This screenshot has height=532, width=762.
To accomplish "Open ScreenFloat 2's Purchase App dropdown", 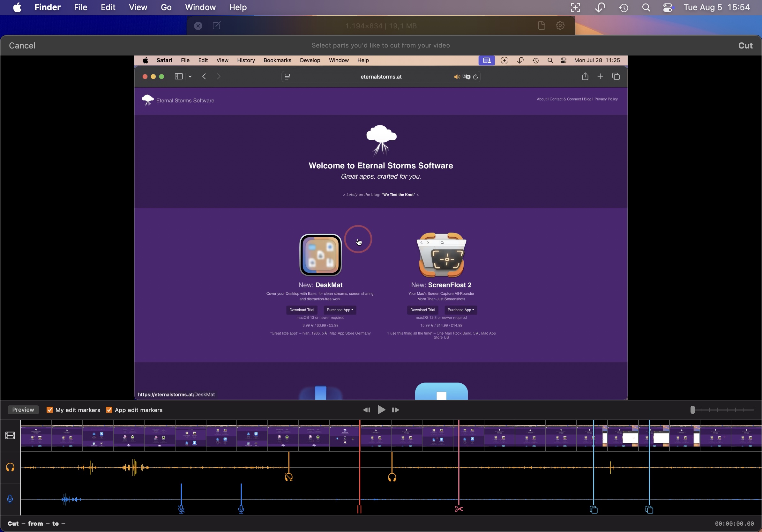I will [x=461, y=310].
